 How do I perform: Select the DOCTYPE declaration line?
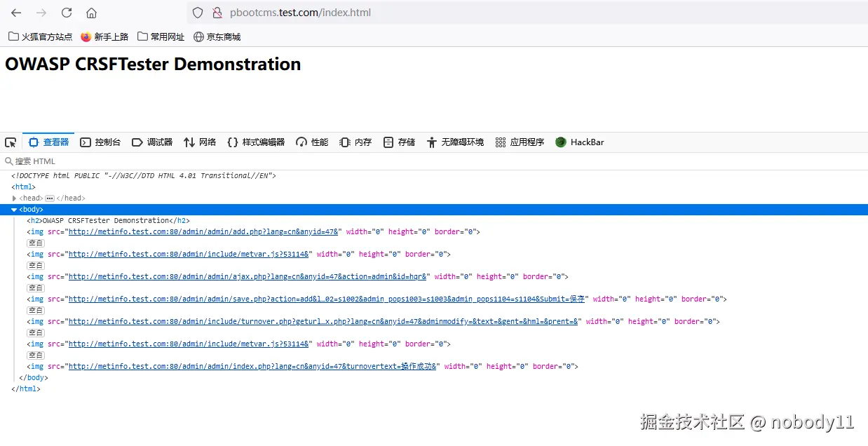tap(144, 176)
